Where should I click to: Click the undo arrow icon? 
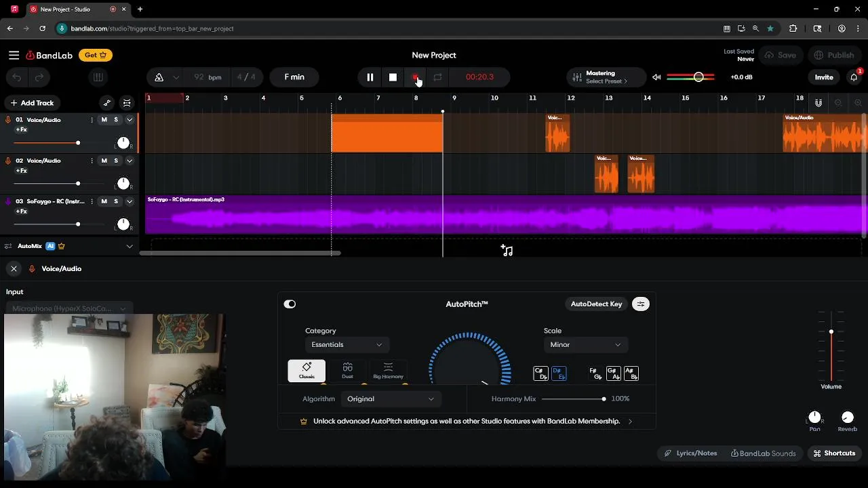[17, 77]
